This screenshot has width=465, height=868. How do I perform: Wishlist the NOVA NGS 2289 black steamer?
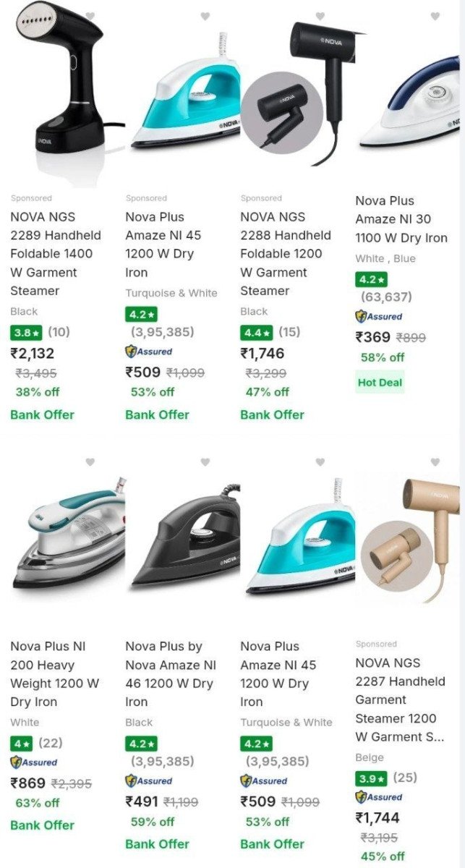tap(90, 16)
